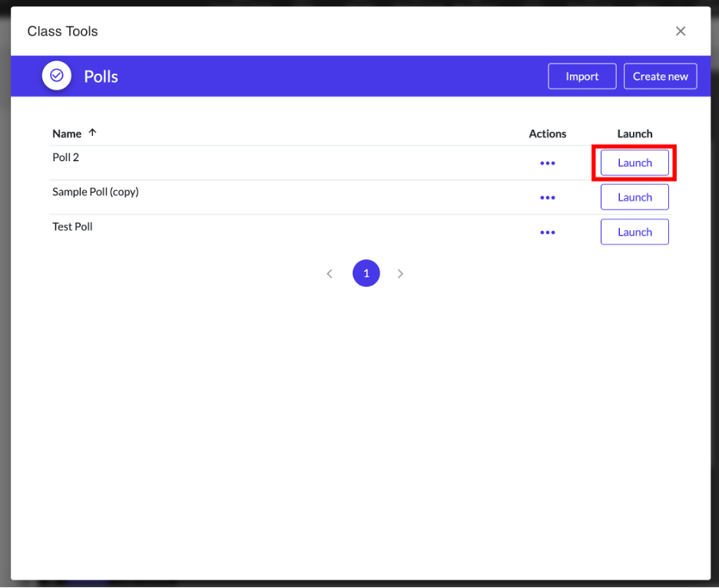Select the Poll 2 row name
719x588 pixels.
click(66, 157)
